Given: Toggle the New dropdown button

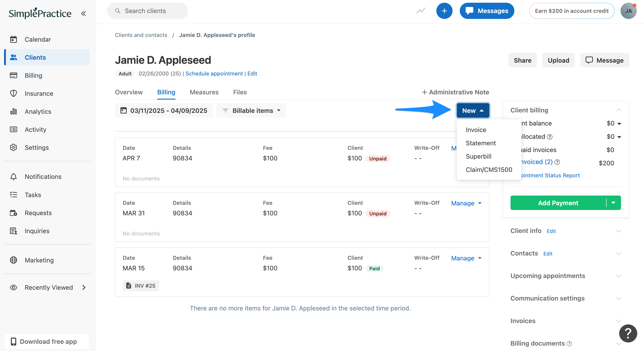Looking at the screenshot, I should 473,110.
